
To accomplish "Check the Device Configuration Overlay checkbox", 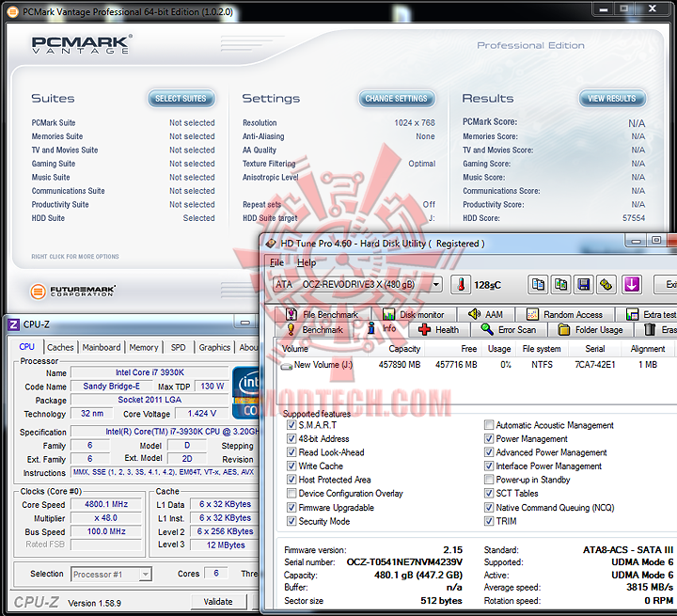I will (x=291, y=494).
